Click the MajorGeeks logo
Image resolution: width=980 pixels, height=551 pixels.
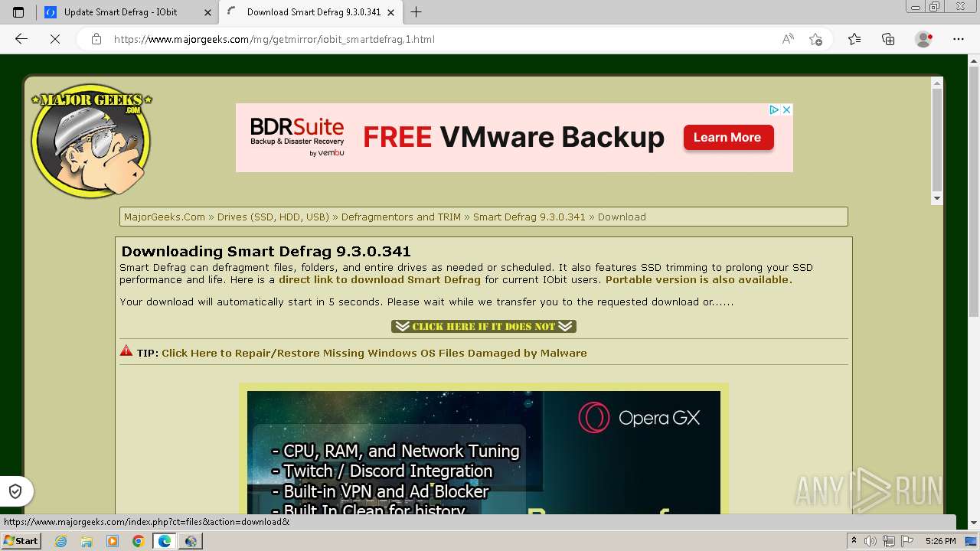click(91, 140)
